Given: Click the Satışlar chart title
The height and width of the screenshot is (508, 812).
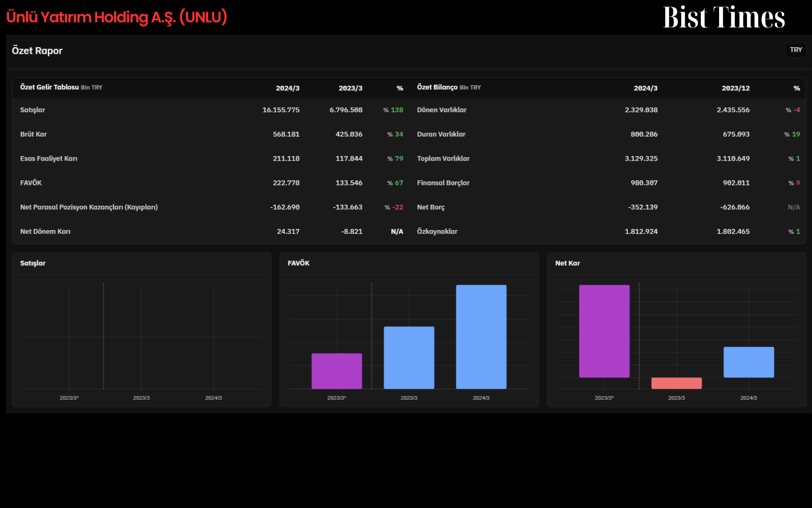Looking at the screenshot, I should click(x=32, y=263).
